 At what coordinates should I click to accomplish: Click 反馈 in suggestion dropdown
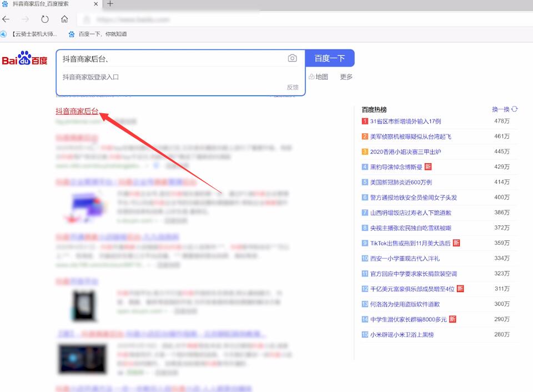(x=293, y=87)
